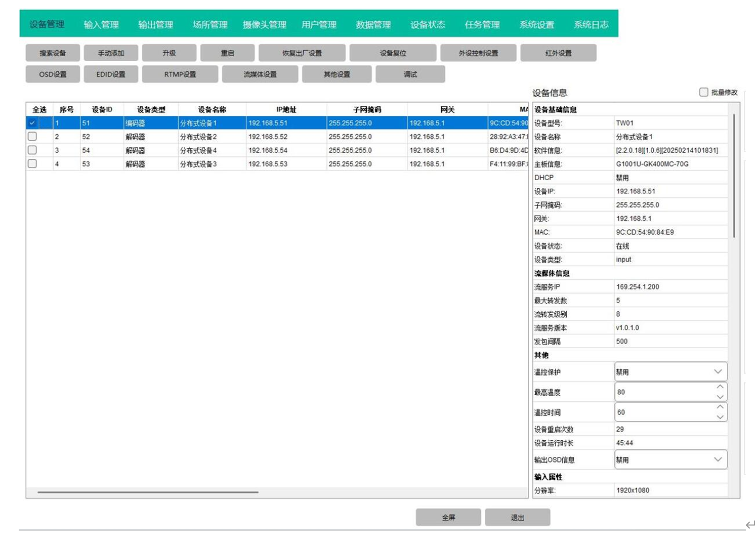Click the 搜索设备 button
This screenshot has width=756, height=543.
(53, 53)
